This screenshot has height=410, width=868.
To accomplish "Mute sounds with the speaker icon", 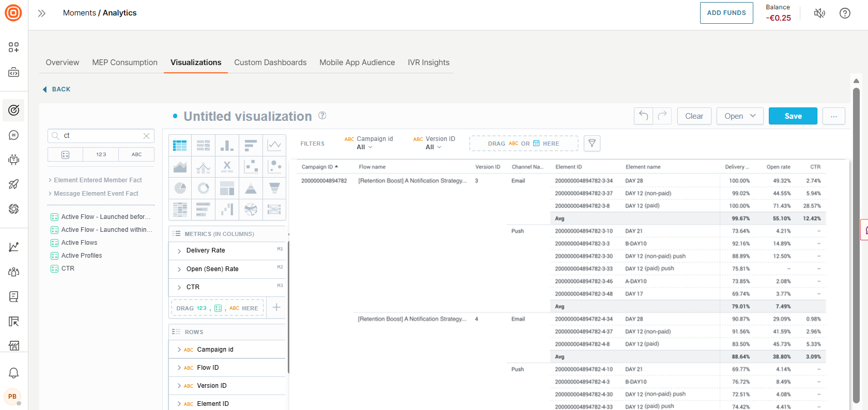I will (x=819, y=13).
